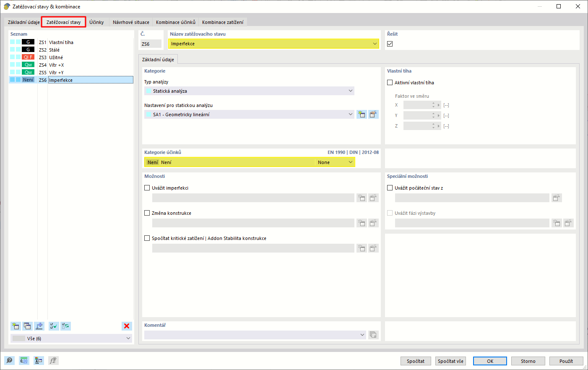Open Název zatěžovacího stavu dropdown
The height and width of the screenshot is (370, 588).
[375, 44]
